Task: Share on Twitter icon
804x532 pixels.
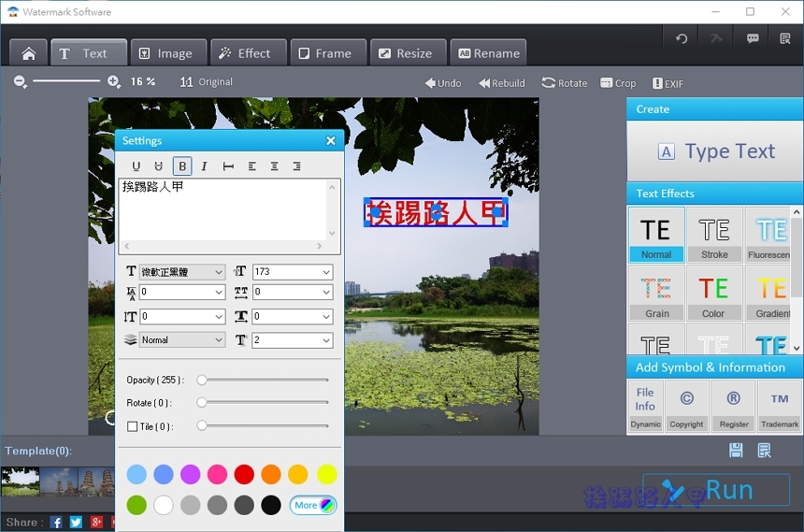Action: click(x=76, y=523)
